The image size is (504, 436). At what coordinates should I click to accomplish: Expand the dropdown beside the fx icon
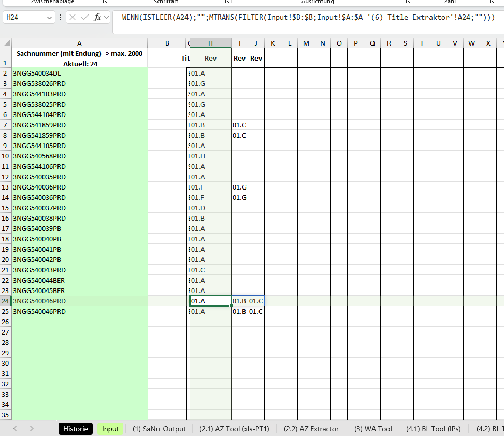point(106,17)
